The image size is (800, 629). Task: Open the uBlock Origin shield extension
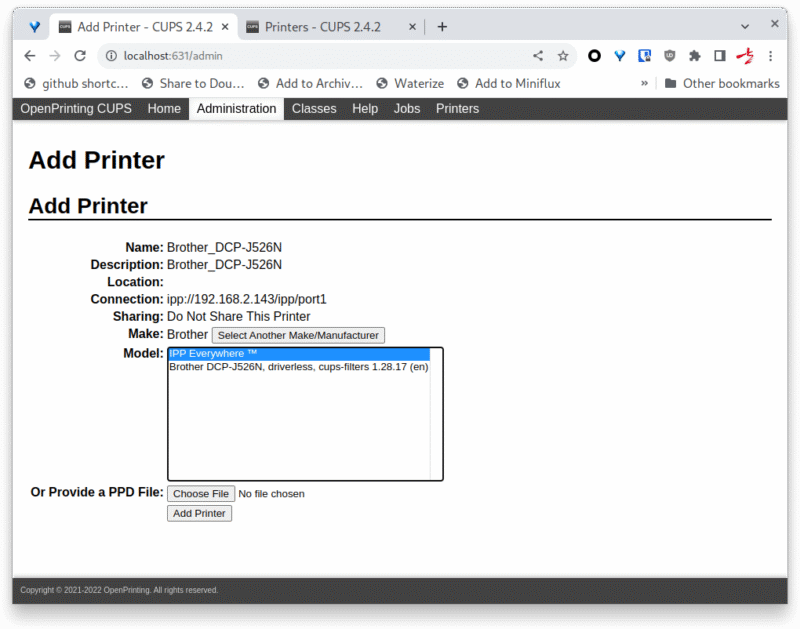[670, 56]
